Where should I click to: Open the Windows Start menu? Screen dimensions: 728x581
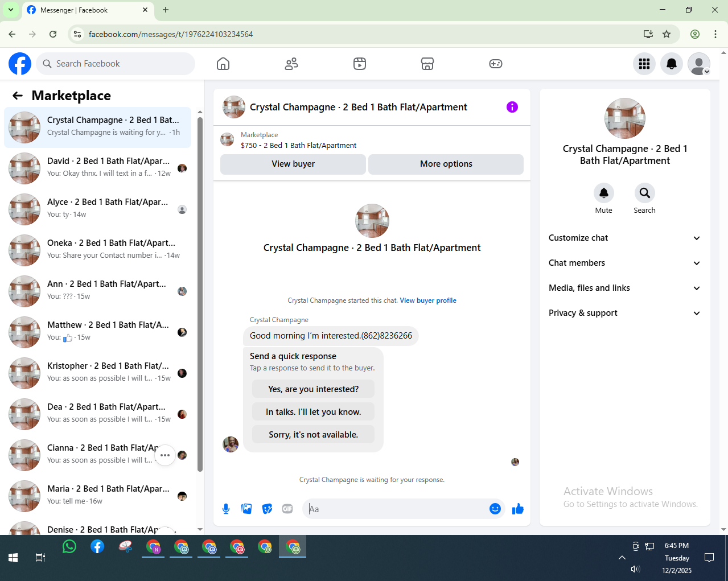(13, 558)
